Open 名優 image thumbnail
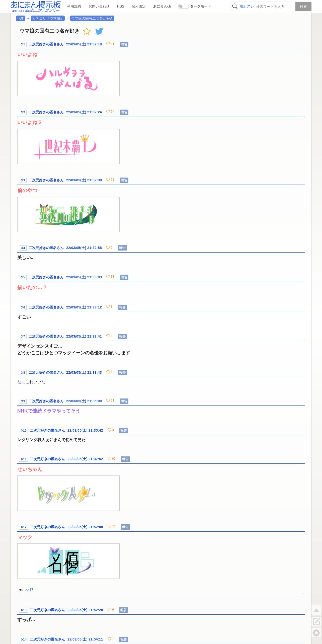Viewport: 322px width, 644px height. tap(68, 561)
